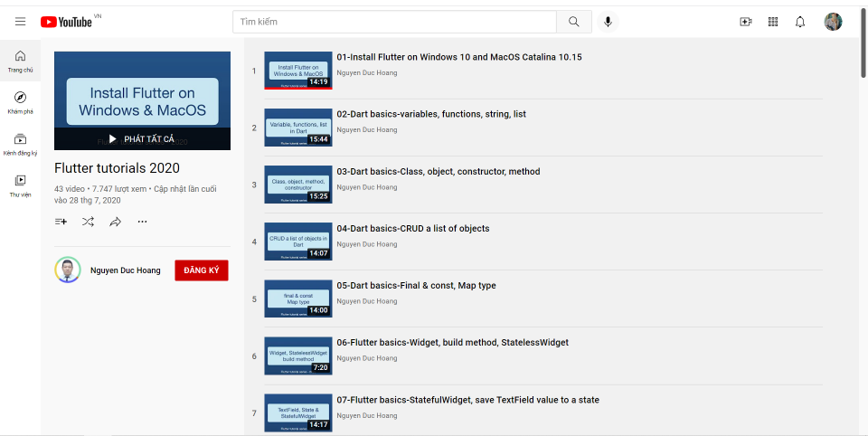The height and width of the screenshot is (436, 868).
Task: Click the Flutter tutorials 2020 title
Action: [117, 168]
